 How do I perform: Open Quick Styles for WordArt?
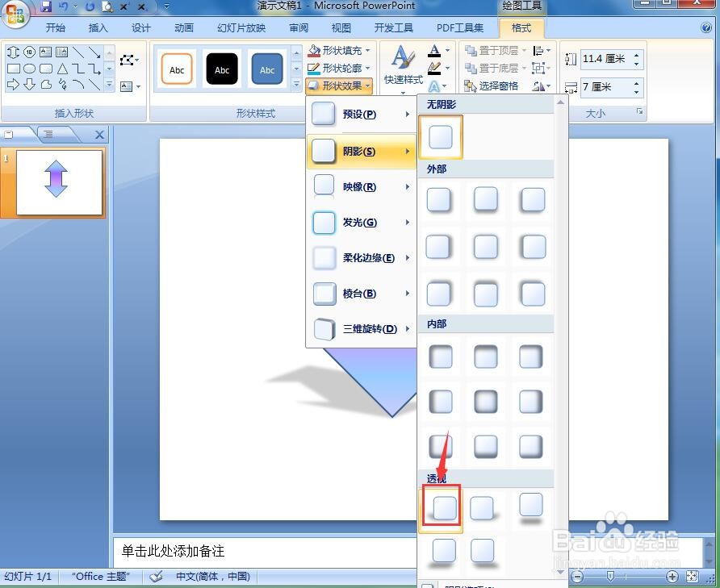(x=403, y=69)
